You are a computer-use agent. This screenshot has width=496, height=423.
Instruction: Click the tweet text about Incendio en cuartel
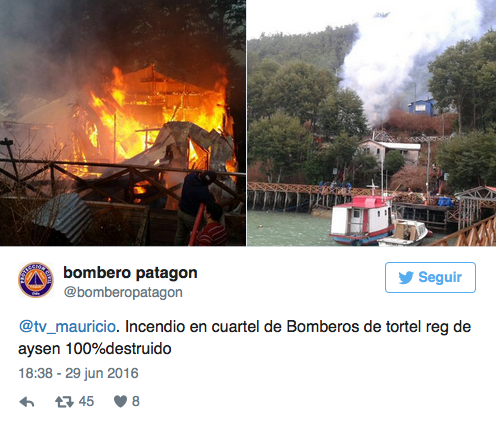click(x=244, y=338)
